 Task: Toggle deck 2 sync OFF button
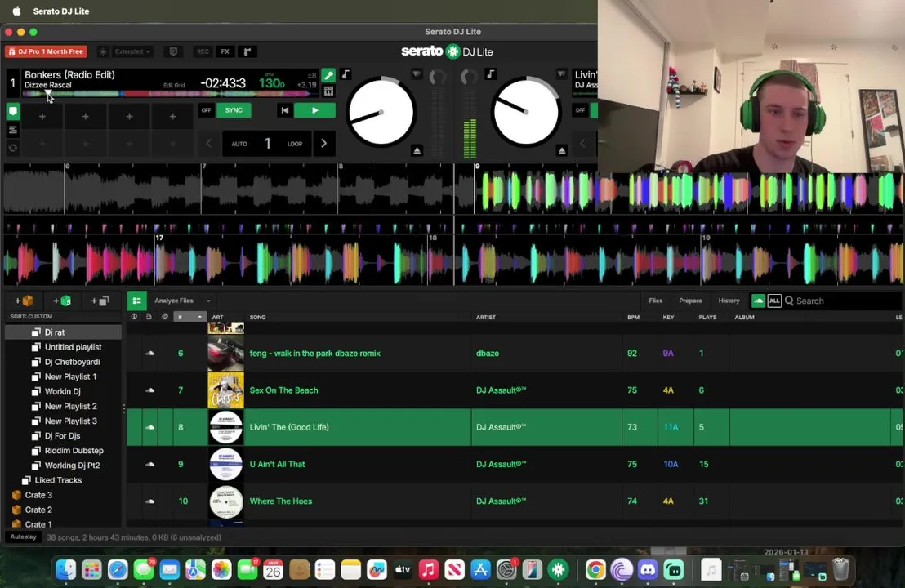tap(580, 110)
